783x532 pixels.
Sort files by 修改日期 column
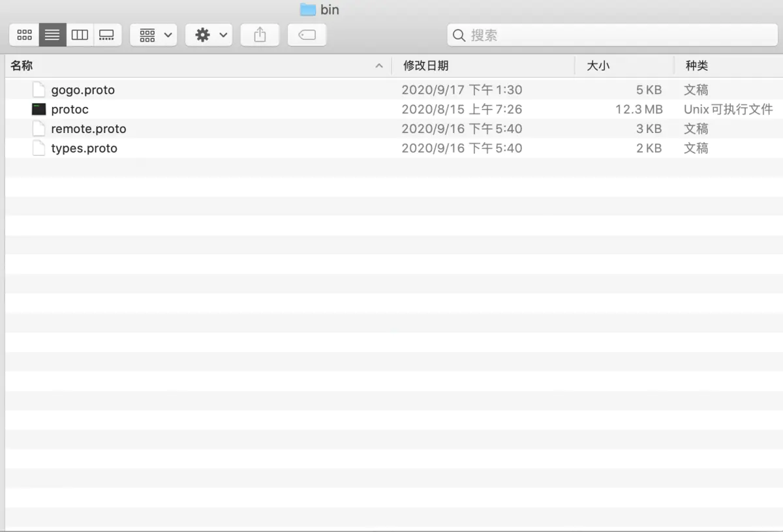pyautogui.click(x=426, y=65)
